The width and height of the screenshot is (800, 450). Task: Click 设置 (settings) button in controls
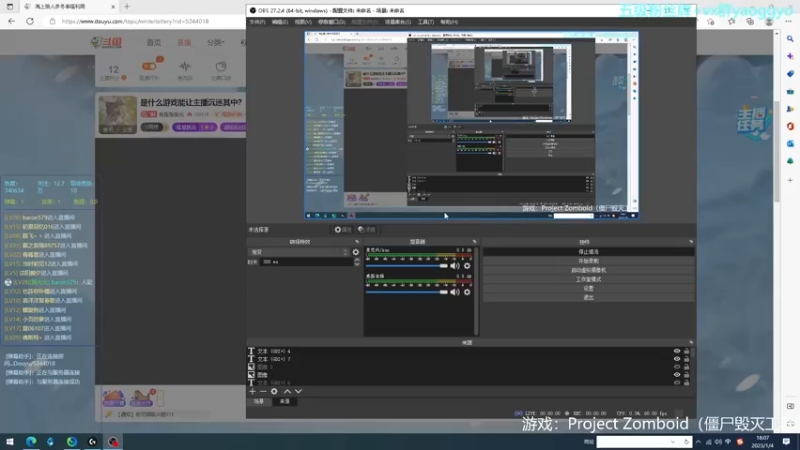coord(588,288)
